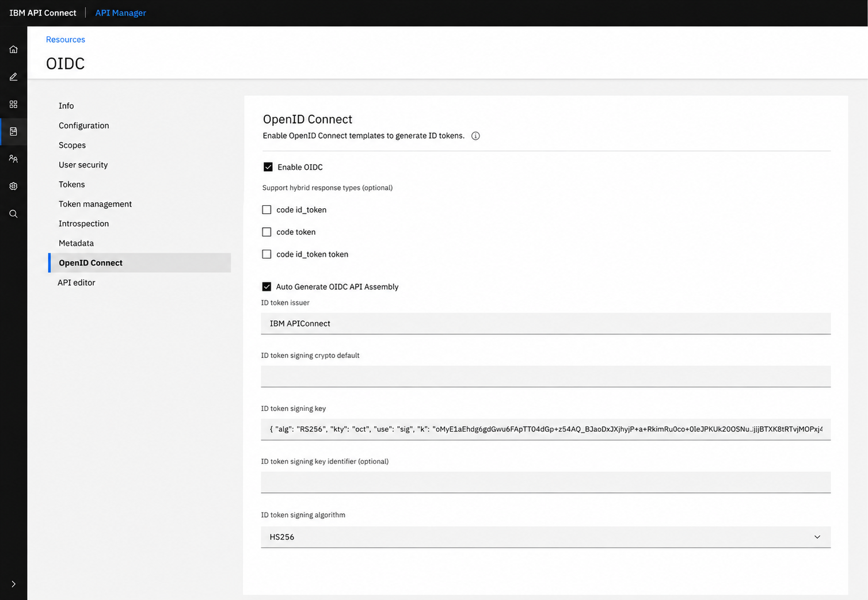Focus the signing key identifier optional field
The width and height of the screenshot is (868, 600).
point(546,482)
